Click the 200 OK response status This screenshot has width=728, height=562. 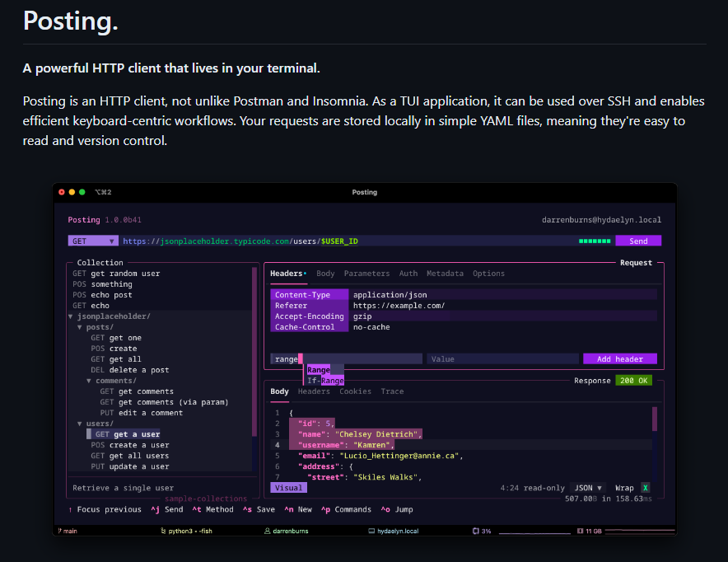point(634,381)
